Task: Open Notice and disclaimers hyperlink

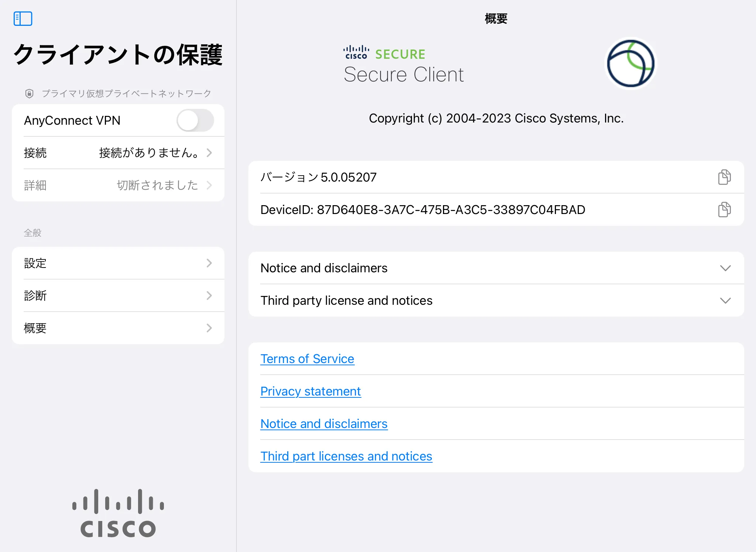Action: pos(324,424)
